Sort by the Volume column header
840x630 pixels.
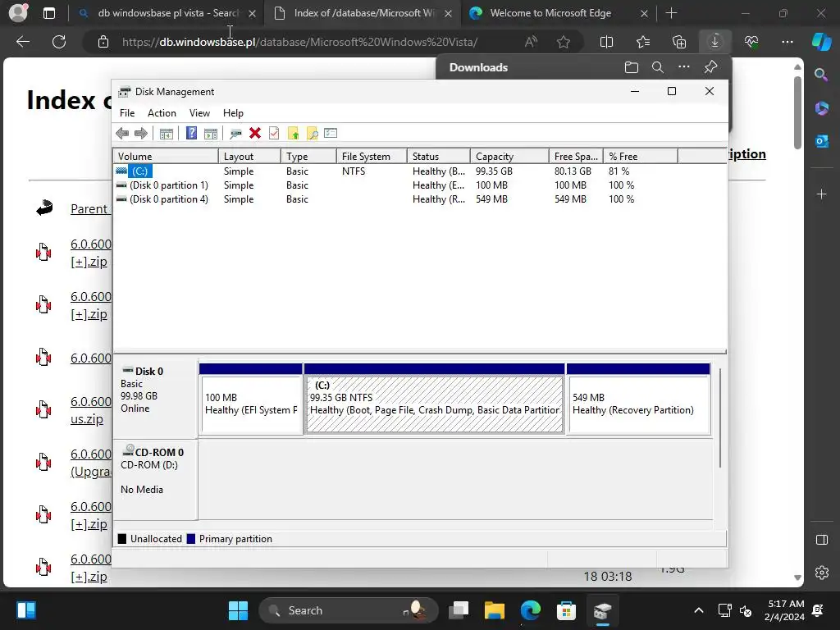point(166,157)
